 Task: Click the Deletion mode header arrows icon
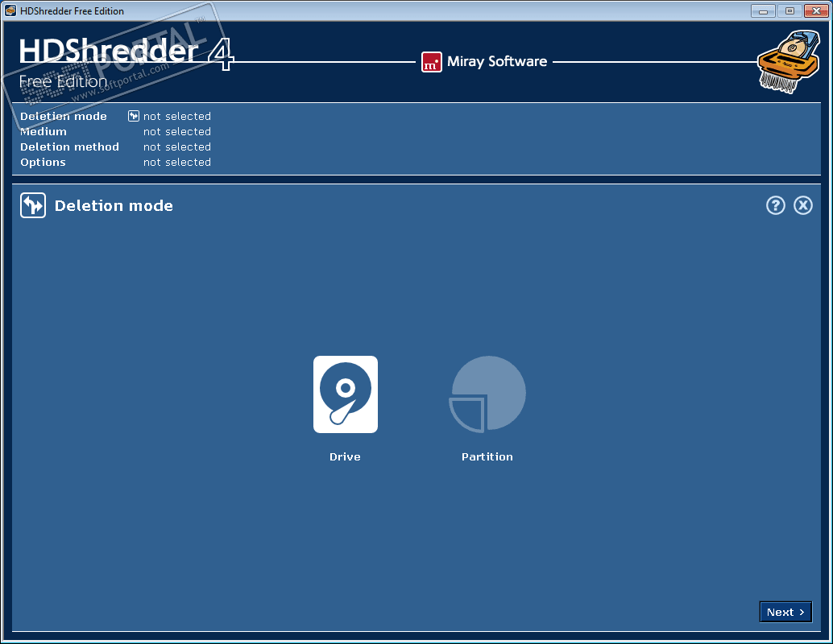[33, 205]
